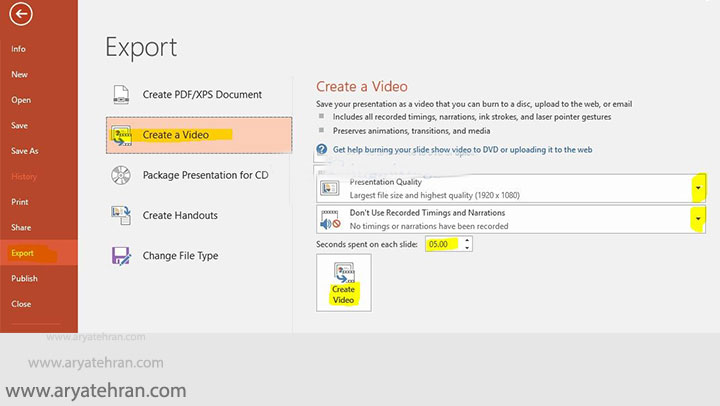Screen dimensions: 720x406
Task: Click the Package Presentation for CD disc icon
Action: (x=121, y=175)
